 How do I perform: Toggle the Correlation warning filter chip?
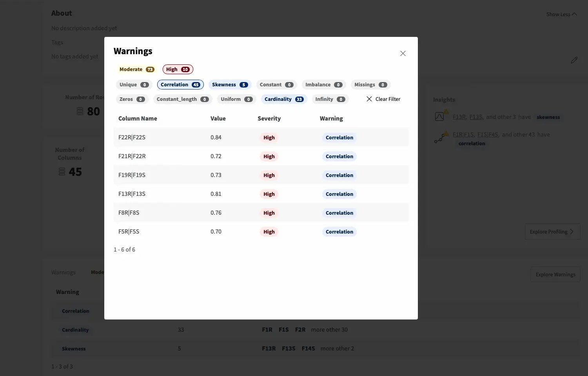(x=180, y=85)
